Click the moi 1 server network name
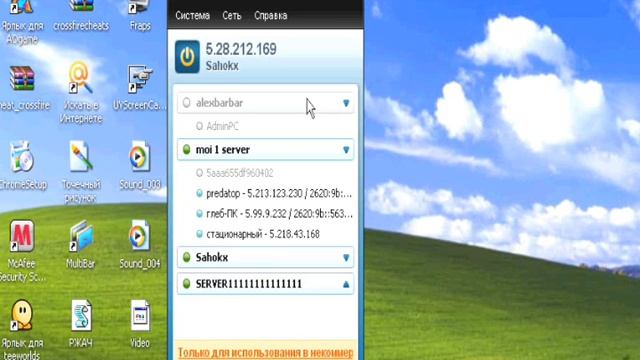 222,150
